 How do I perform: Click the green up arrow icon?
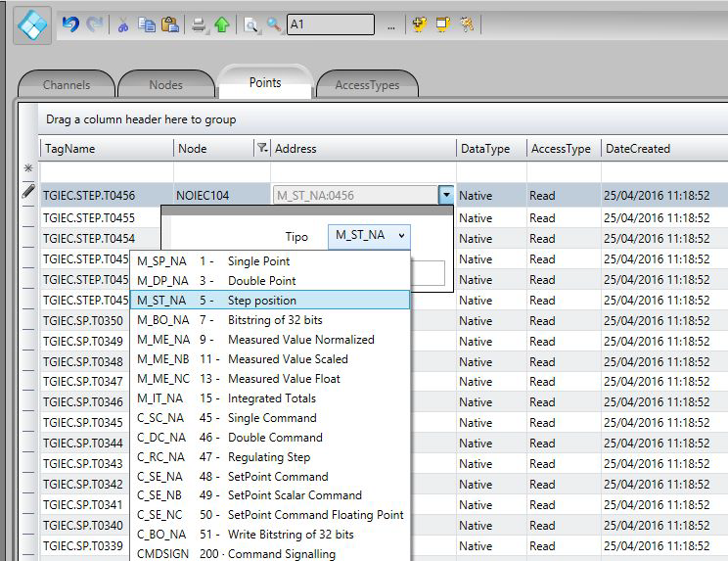222,24
